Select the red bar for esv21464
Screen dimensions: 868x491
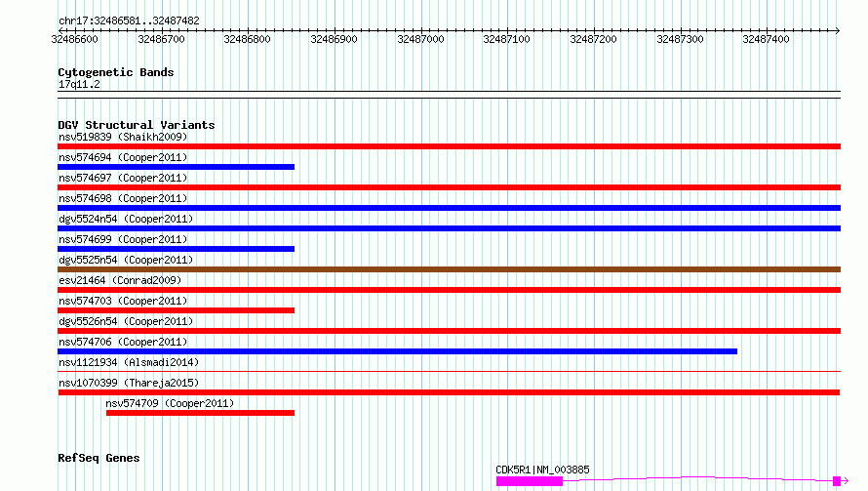[x=449, y=290]
